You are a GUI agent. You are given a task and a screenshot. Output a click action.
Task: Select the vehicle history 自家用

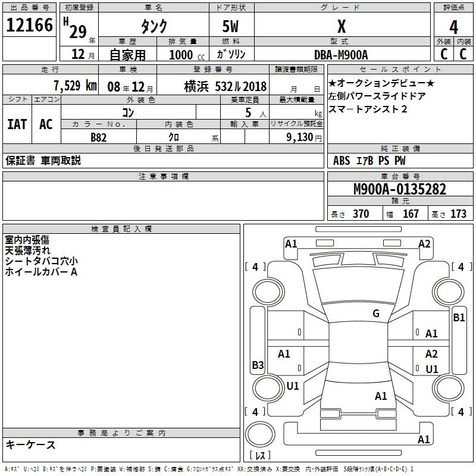pyautogui.click(x=127, y=55)
